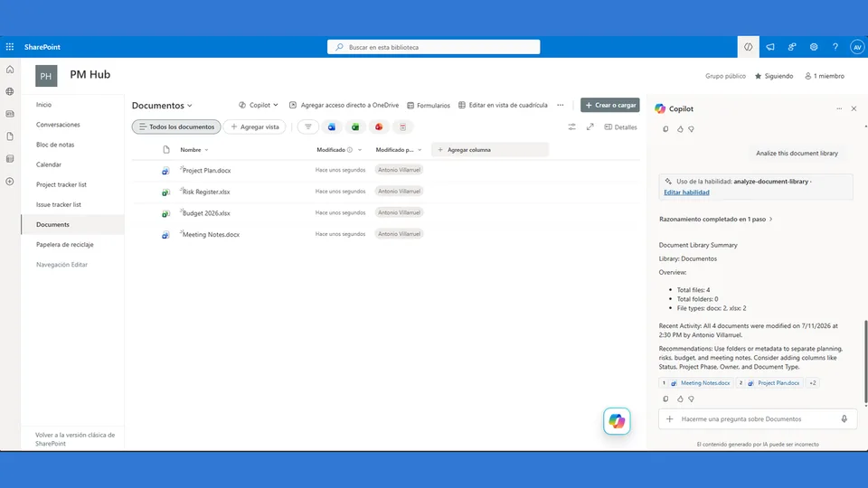Open Project tracker list in navigation

pyautogui.click(x=61, y=184)
